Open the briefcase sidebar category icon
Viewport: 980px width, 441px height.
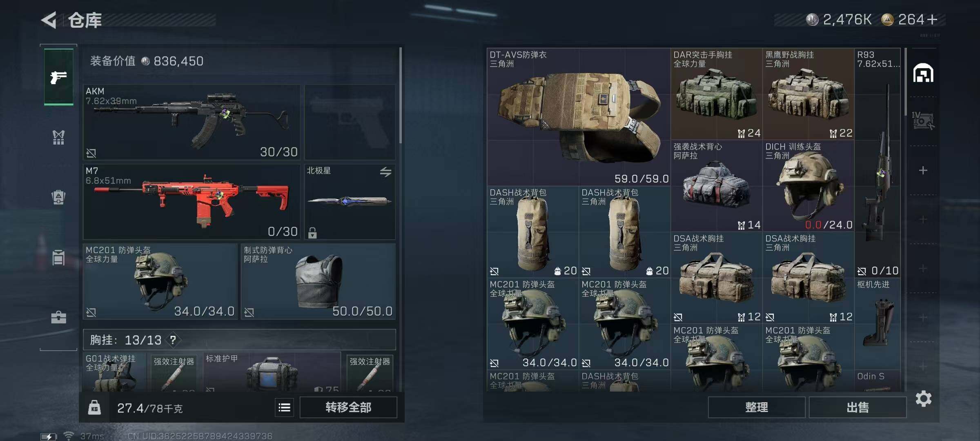(58, 317)
